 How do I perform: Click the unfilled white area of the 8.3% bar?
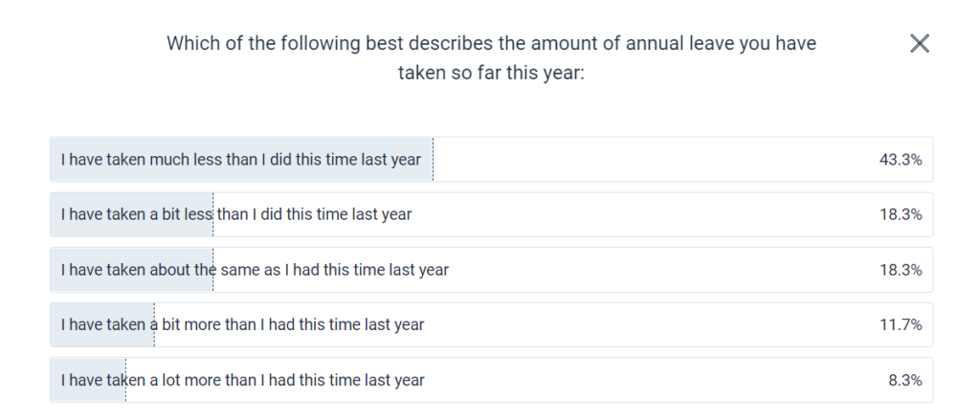pos(651,381)
